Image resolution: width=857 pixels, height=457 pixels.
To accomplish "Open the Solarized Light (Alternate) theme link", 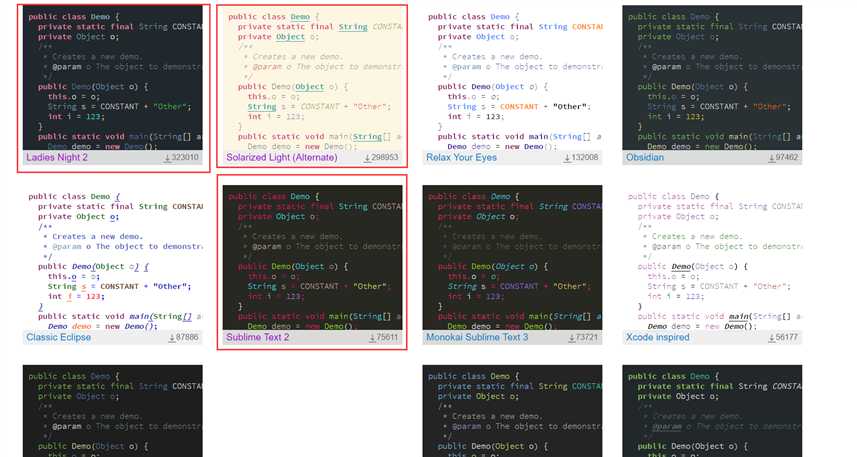I will 281,157.
